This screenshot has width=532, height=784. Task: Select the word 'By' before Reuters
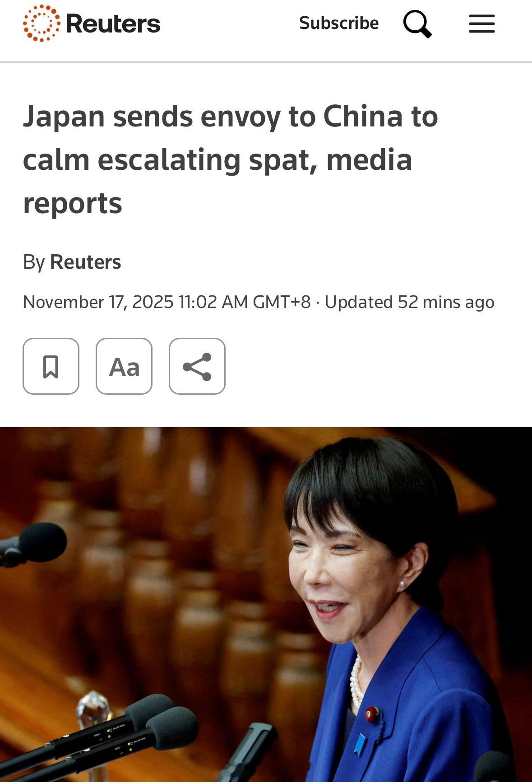[34, 262]
